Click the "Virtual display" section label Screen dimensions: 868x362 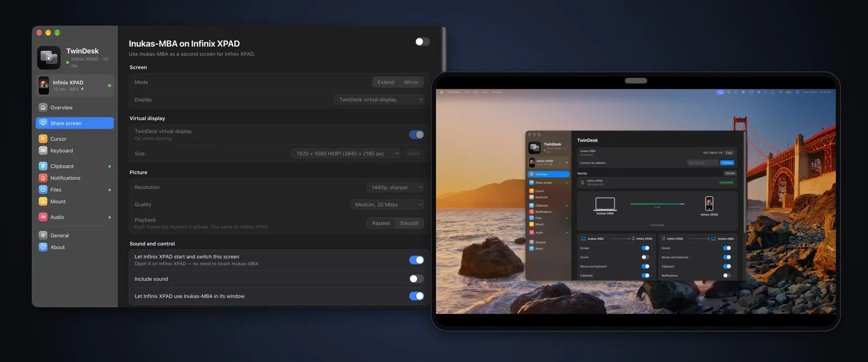pyautogui.click(x=147, y=118)
